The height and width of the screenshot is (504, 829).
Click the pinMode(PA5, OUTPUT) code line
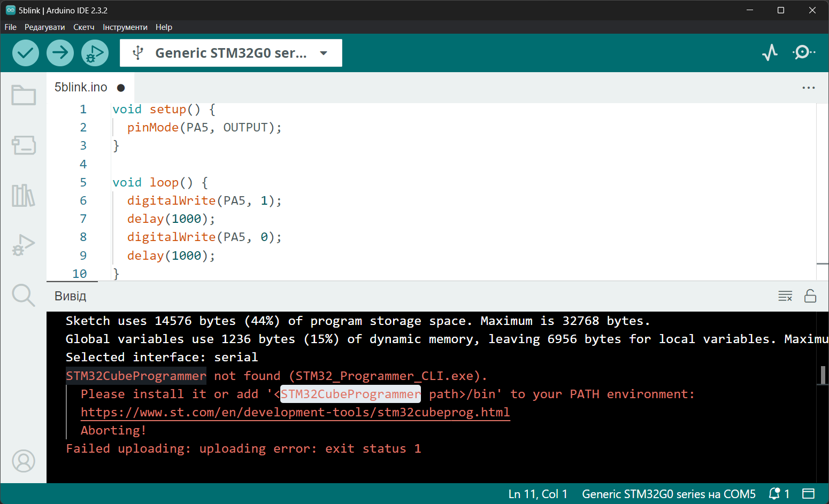(x=204, y=128)
